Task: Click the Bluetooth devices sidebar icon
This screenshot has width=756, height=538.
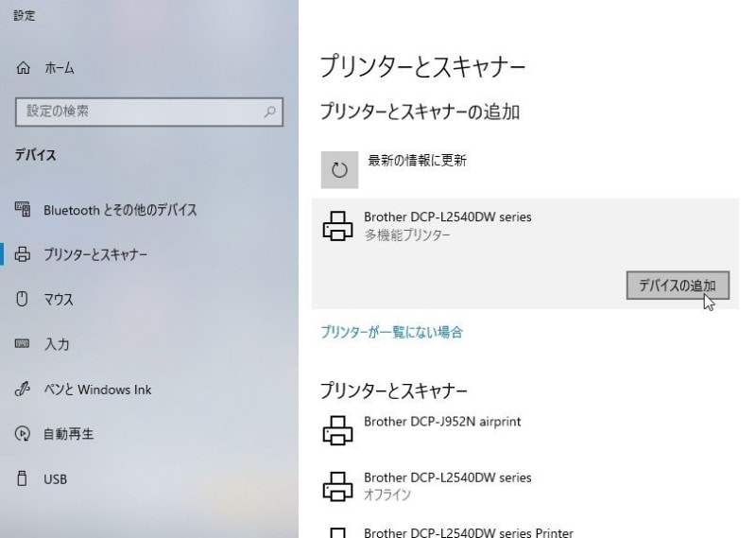Action: pyautogui.click(x=25, y=210)
